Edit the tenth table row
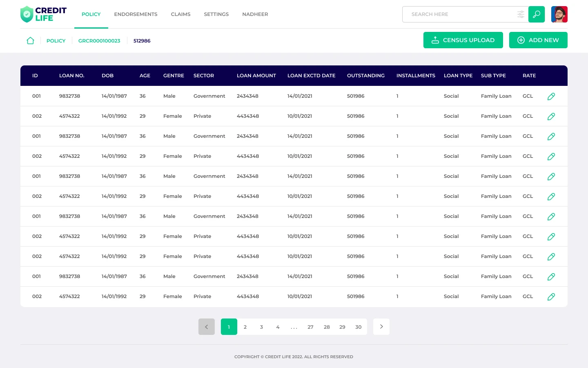This screenshot has width=588, height=368. pyautogui.click(x=551, y=277)
